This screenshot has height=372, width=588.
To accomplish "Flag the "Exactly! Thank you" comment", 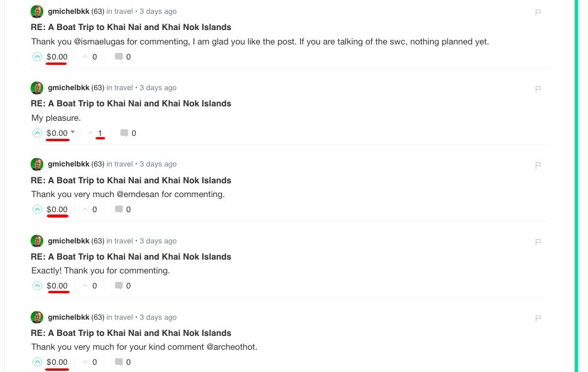I will 538,242.
